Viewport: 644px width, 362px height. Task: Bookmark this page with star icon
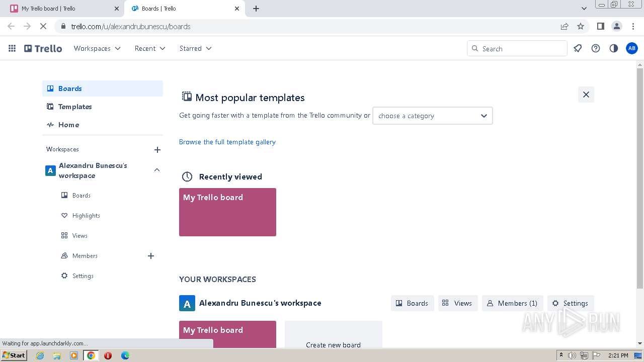click(x=581, y=26)
